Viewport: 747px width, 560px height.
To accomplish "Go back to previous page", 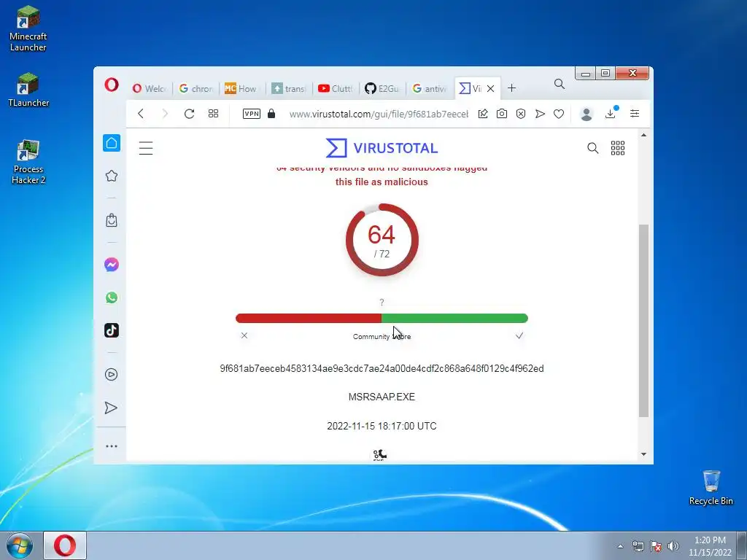I will (x=141, y=113).
